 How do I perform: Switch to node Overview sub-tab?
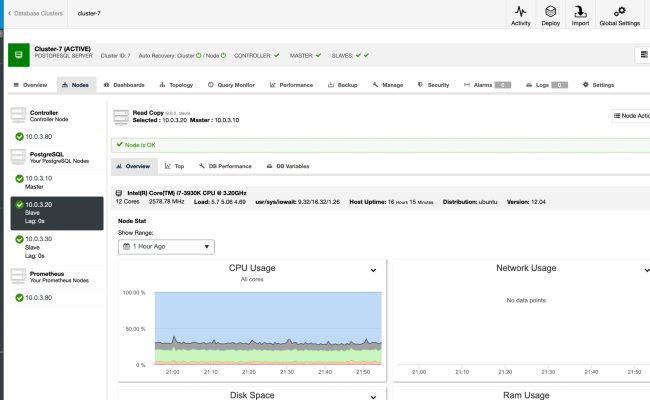pyautogui.click(x=134, y=166)
